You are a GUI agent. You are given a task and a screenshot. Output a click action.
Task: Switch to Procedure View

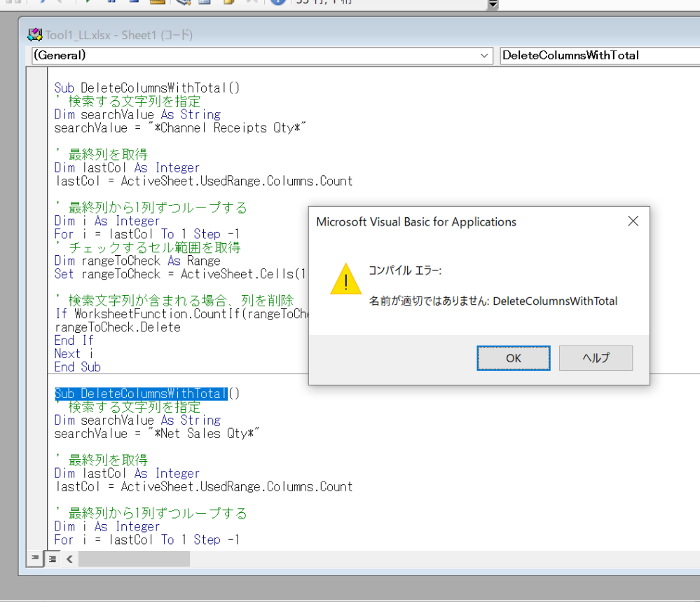pos(35,559)
